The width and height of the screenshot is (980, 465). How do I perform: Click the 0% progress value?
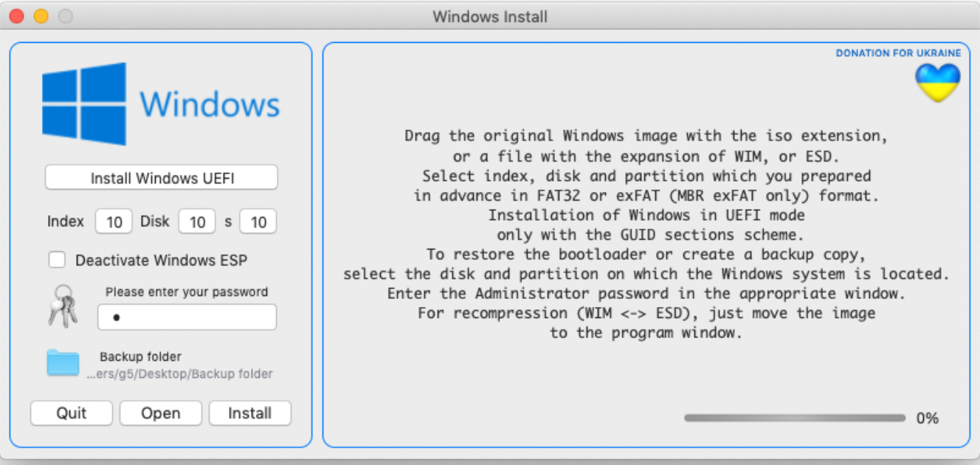pos(928,418)
